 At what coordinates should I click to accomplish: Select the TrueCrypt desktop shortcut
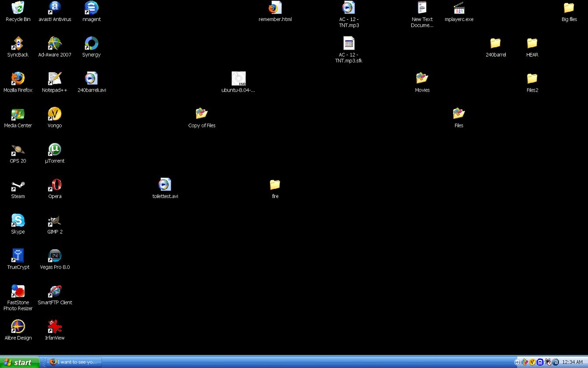click(18, 256)
